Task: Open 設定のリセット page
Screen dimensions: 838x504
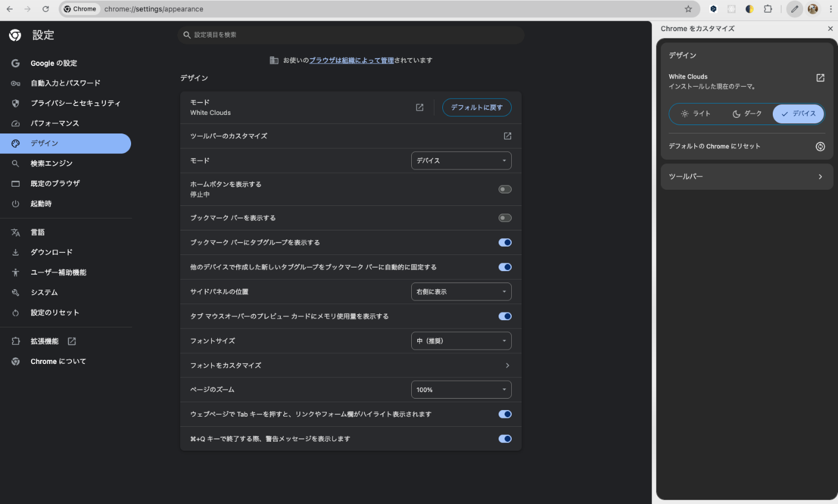Action: (x=65, y=312)
